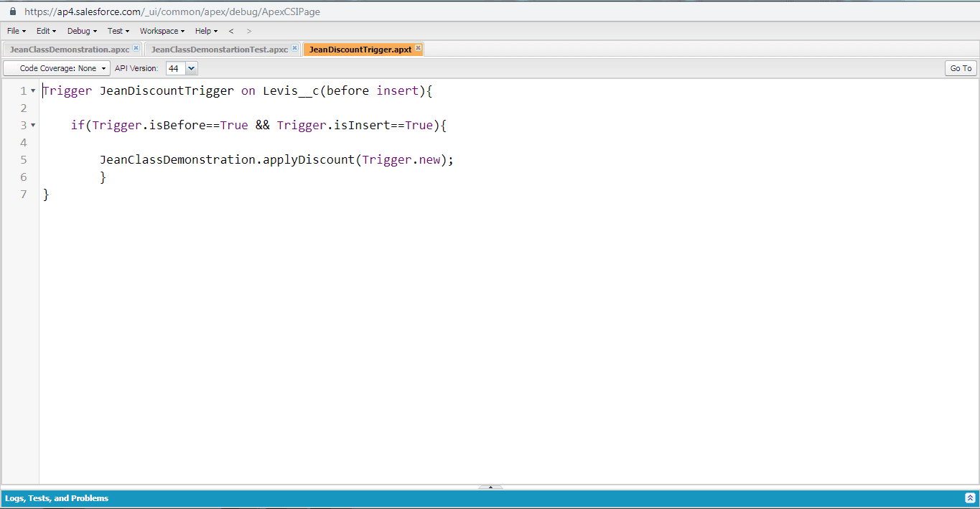This screenshot has width=980, height=509.
Task: Expand the Logs, Tests, and Problems panel
Action: pyautogui.click(x=970, y=498)
